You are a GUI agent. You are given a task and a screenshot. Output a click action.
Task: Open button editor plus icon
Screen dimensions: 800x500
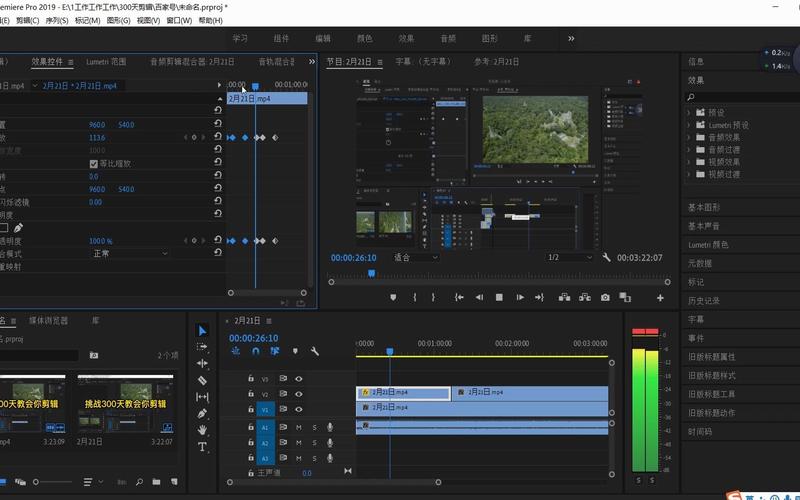tap(660, 298)
